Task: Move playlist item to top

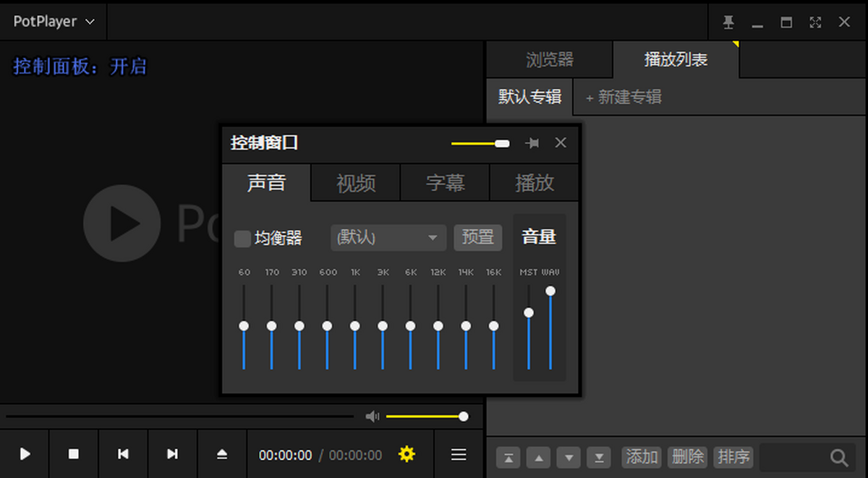Action: tap(509, 458)
